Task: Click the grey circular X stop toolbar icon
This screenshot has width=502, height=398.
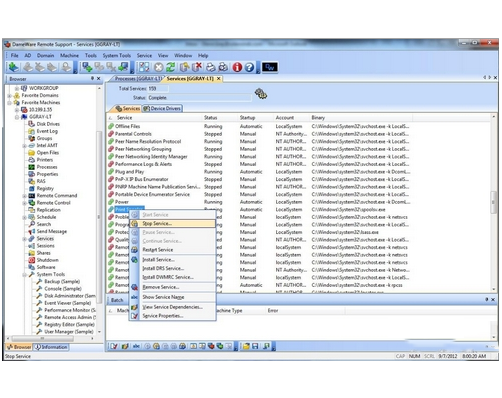Action: (159, 67)
